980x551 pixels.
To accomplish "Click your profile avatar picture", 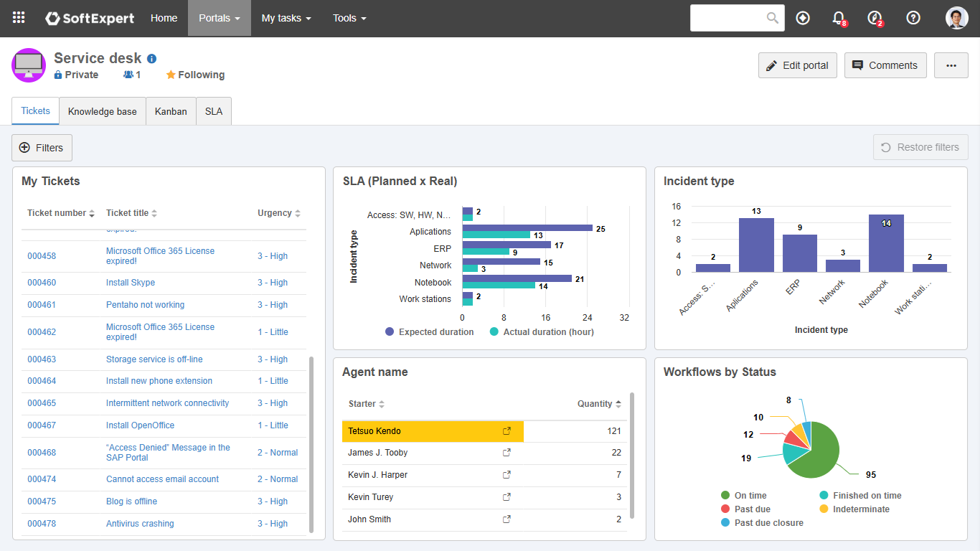I will pyautogui.click(x=956, y=18).
